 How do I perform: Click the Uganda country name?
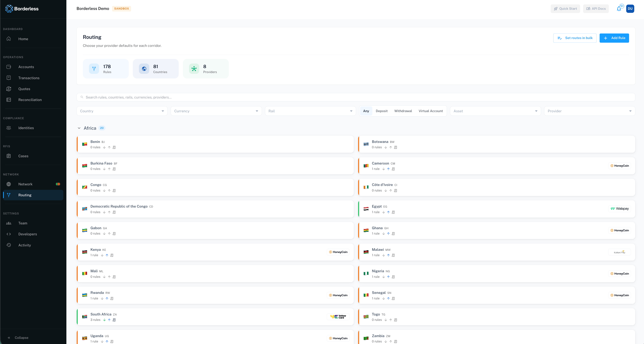97,336
